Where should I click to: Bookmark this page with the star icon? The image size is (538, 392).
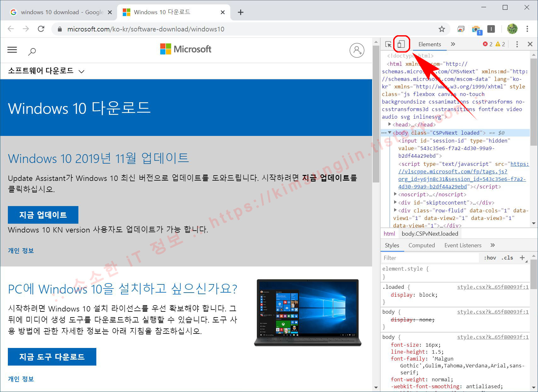click(x=442, y=29)
